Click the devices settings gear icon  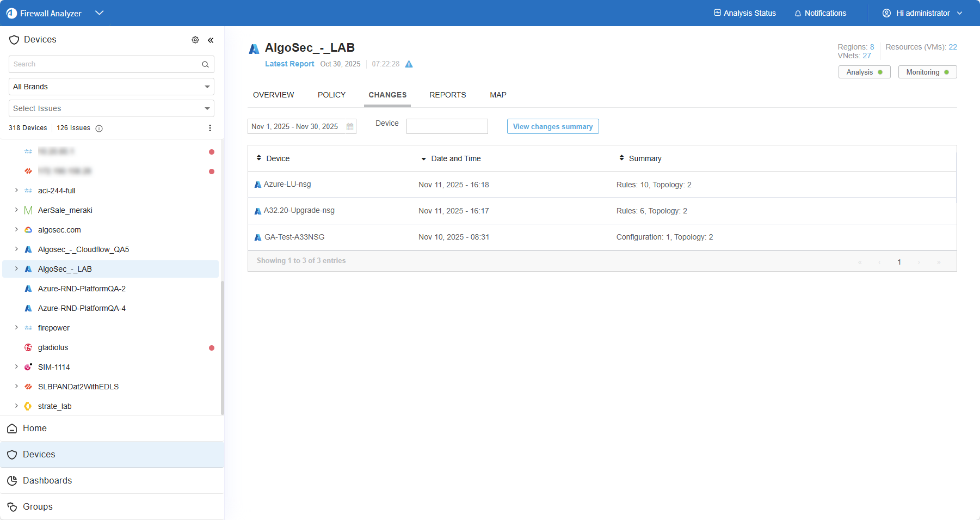(x=195, y=40)
